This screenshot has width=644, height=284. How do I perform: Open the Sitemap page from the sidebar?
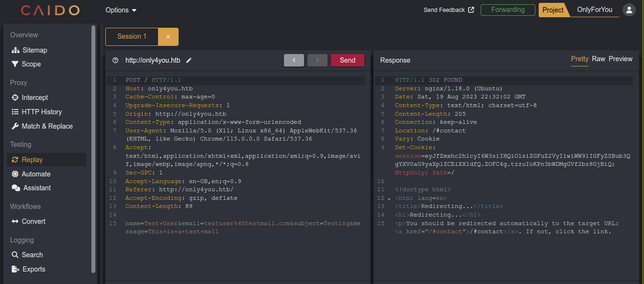click(x=34, y=50)
